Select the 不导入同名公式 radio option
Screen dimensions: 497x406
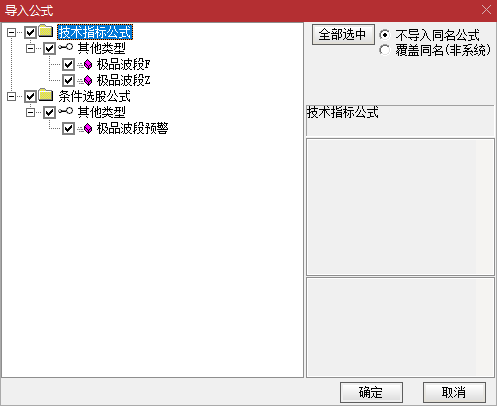coord(384,35)
